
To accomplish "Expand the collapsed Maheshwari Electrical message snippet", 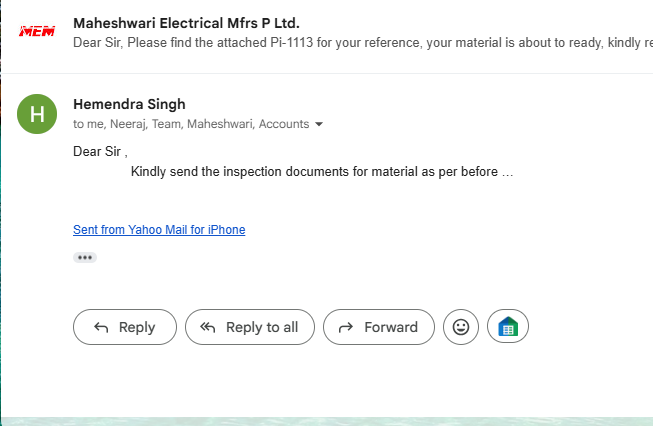I will coord(362,42).
